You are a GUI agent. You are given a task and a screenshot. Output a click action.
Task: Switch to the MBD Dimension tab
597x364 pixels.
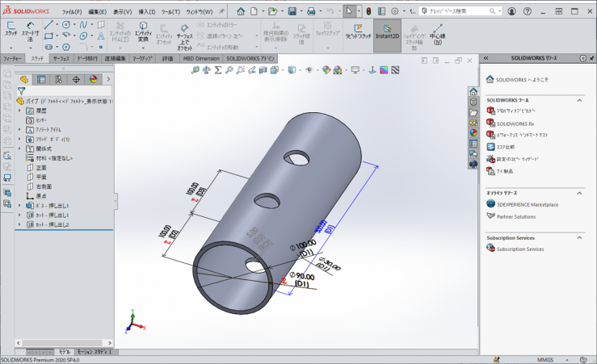(200, 59)
